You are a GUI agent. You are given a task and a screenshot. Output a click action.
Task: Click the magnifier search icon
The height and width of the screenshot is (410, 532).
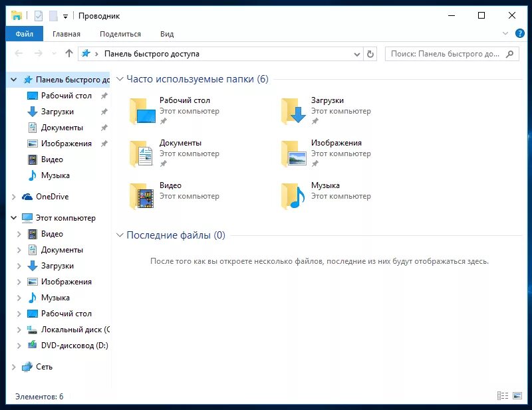[509, 54]
